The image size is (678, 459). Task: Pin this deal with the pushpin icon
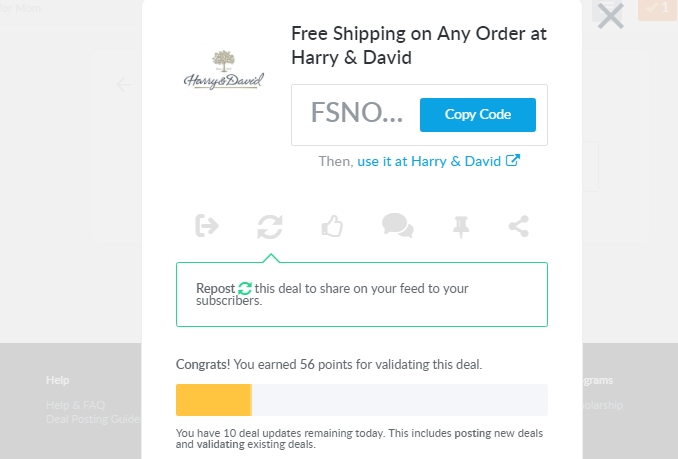461,227
